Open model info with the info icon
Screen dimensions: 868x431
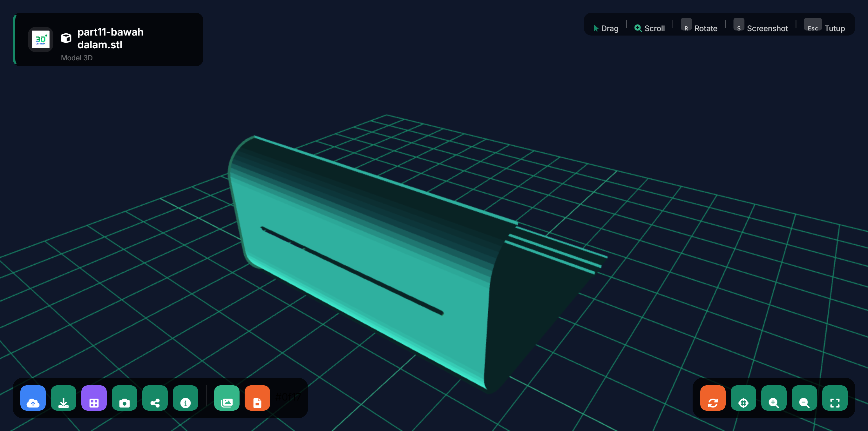185,398
